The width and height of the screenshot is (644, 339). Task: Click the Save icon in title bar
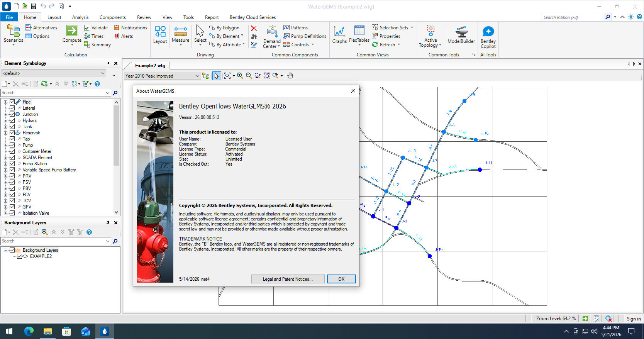(34, 6)
